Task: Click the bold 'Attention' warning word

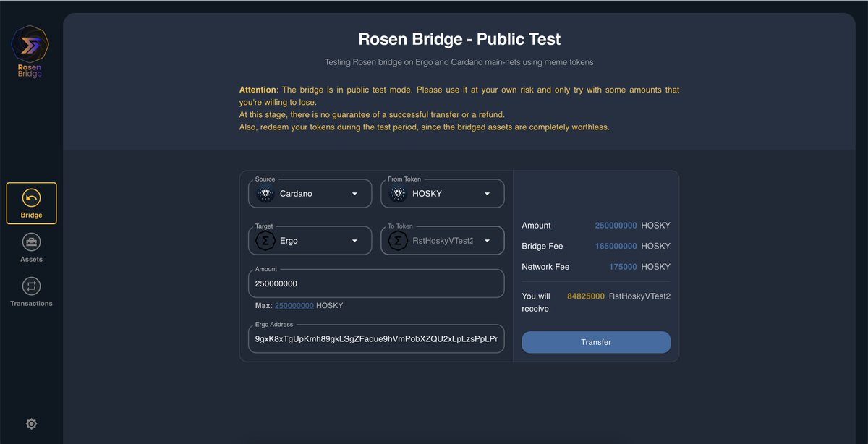Action: [258, 90]
